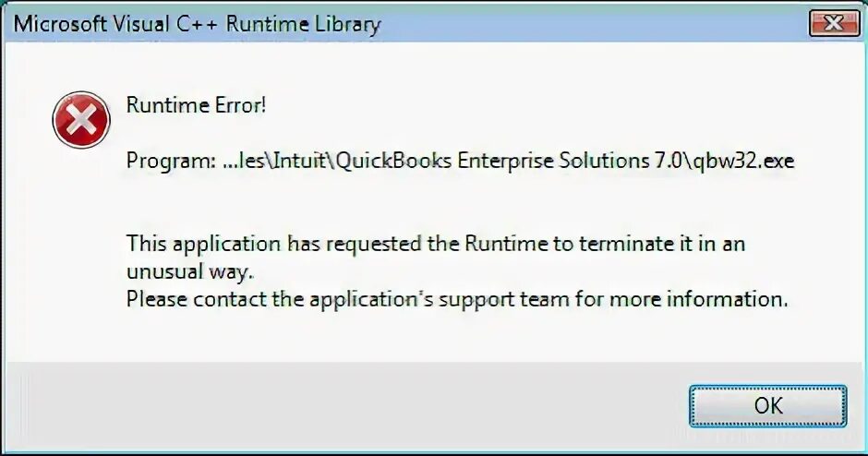Click the words more information
This screenshot has height=456, width=868.
click(x=699, y=299)
